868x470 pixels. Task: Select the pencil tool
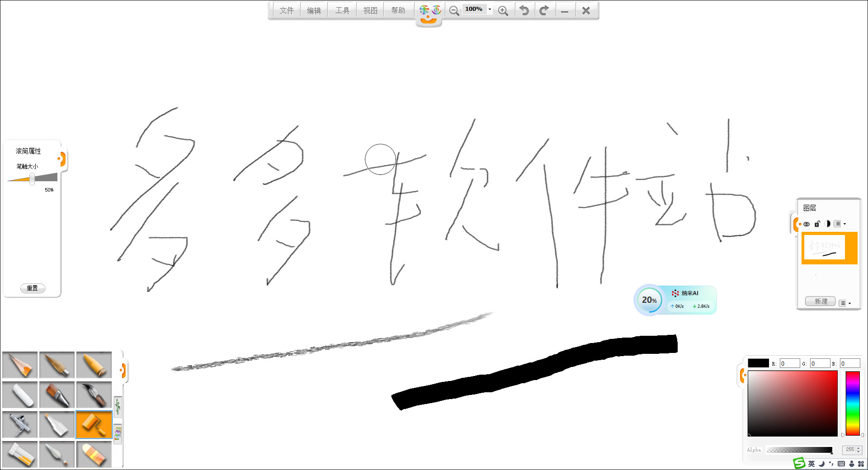tap(20, 365)
